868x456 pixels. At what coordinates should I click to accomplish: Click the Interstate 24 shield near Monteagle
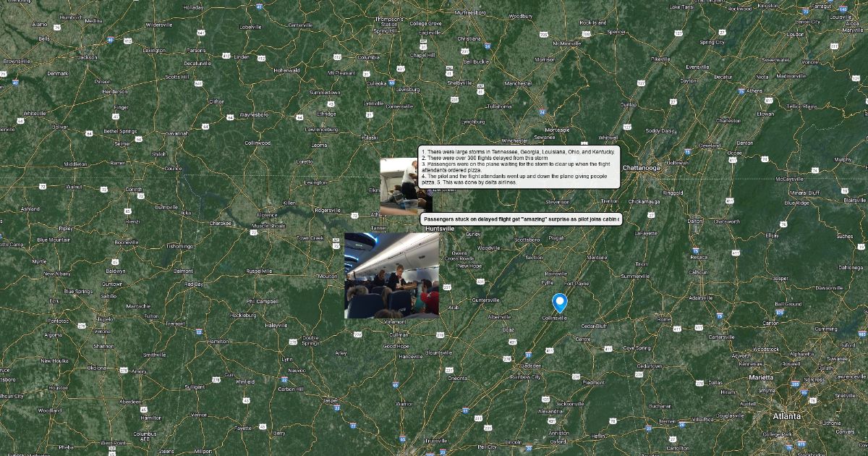point(542,112)
